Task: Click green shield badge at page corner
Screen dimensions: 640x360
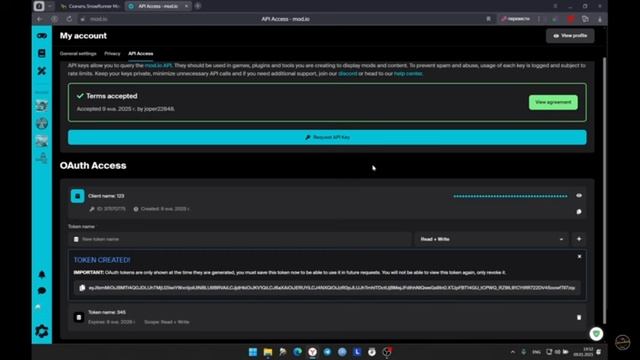Action: click(596, 334)
